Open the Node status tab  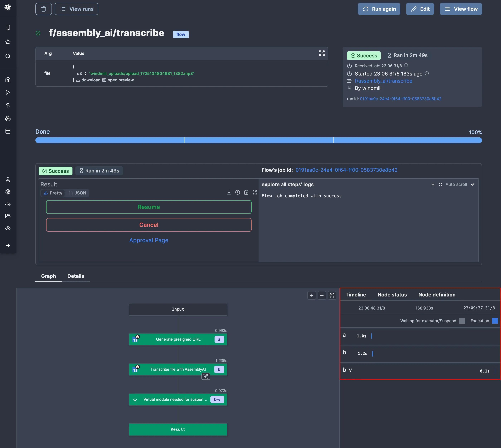392,295
